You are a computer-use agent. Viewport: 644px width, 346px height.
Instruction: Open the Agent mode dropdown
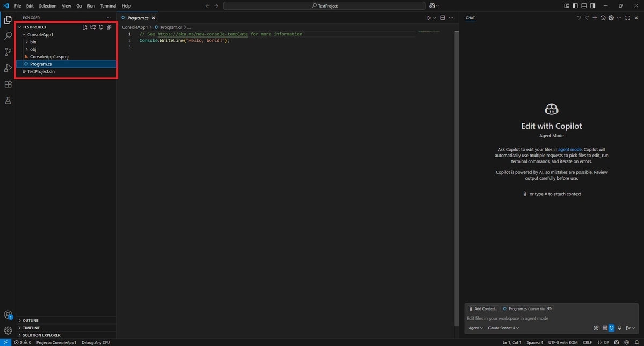click(x=475, y=328)
